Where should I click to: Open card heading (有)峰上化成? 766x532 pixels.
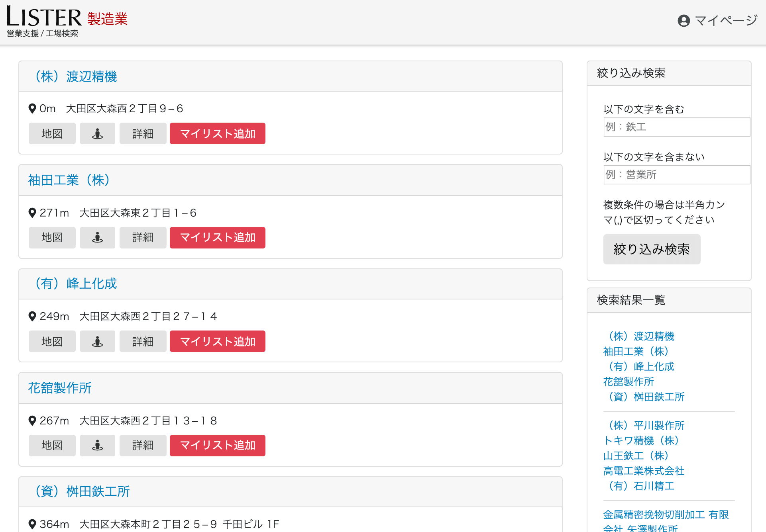point(73,284)
